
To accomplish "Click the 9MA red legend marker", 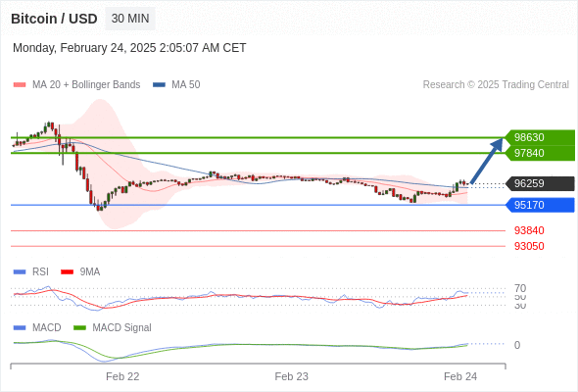I will click(67, 272).
